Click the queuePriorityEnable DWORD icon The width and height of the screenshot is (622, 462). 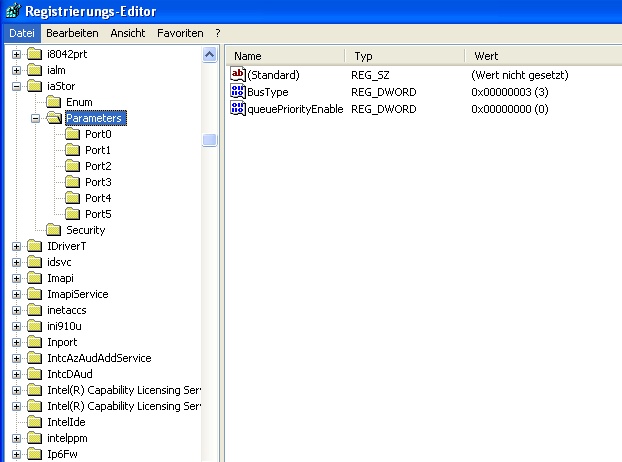tap(238, 108)
